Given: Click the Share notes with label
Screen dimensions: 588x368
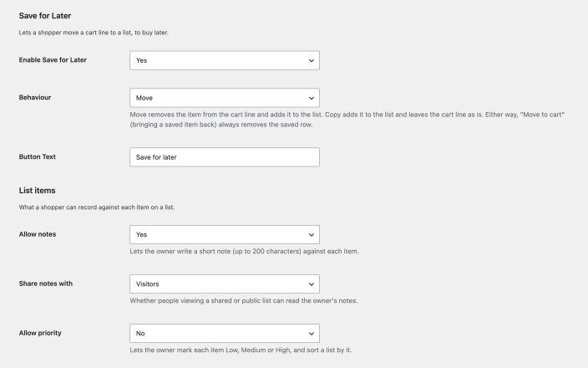Looking at the screenshot, I should pyautogui.click(x=46, y=284).
